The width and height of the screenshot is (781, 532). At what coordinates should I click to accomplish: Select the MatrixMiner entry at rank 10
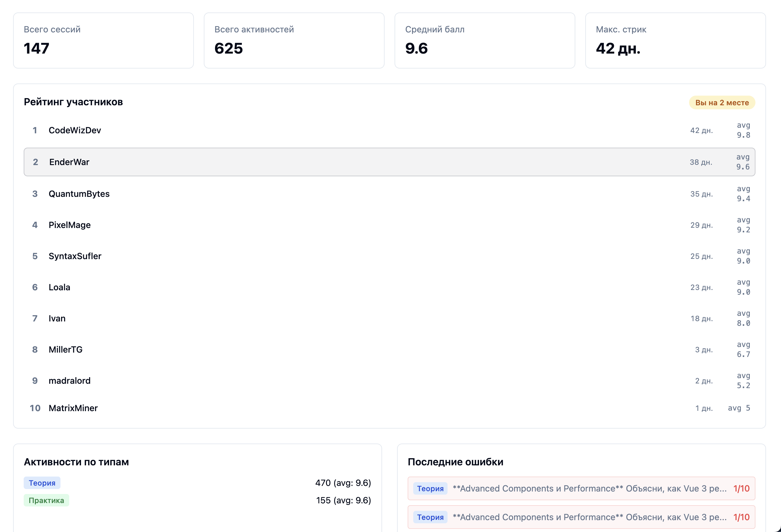click(x=73, y=408)
